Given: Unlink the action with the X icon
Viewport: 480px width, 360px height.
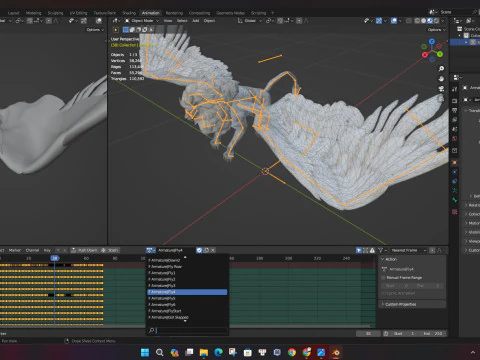Looking at the screenshot, I should coord(213,250).
